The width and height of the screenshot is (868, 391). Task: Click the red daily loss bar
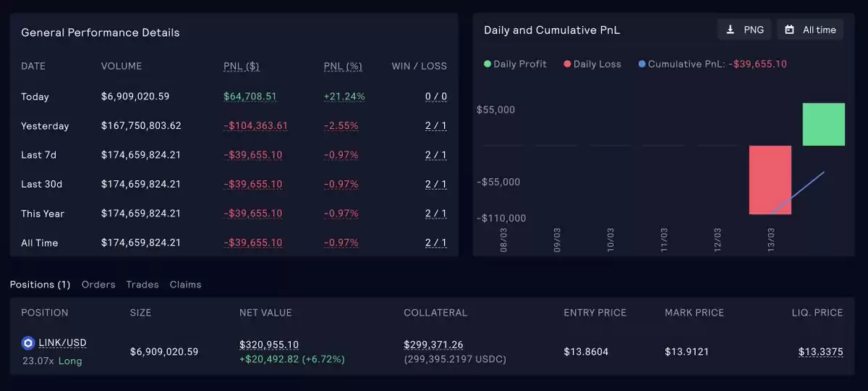tap(770, 180)
